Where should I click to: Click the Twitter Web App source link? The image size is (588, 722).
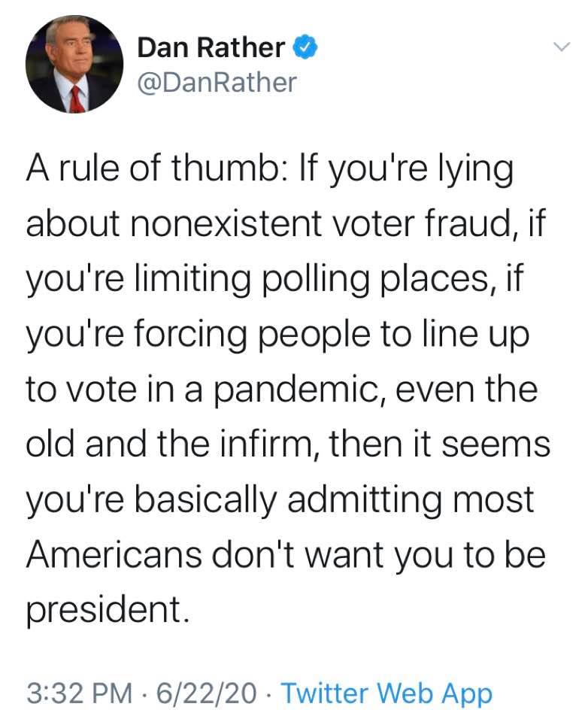point(386,693)
